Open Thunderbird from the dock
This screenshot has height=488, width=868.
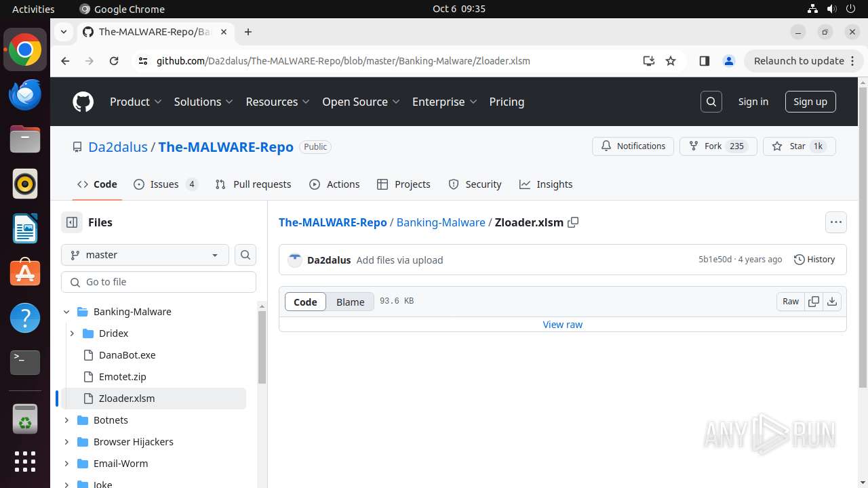(25, 94)
